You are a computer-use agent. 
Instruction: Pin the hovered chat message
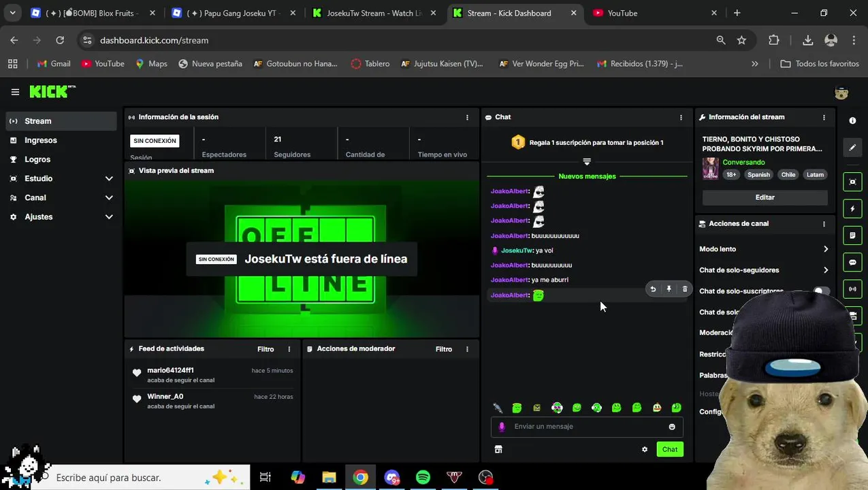[x=669, y=289]
